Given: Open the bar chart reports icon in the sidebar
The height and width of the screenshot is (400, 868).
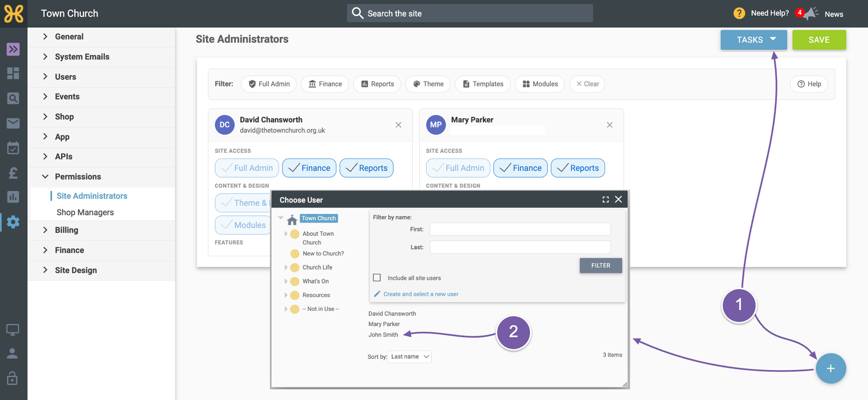Looking at the screenshot, I should point(13,197).
